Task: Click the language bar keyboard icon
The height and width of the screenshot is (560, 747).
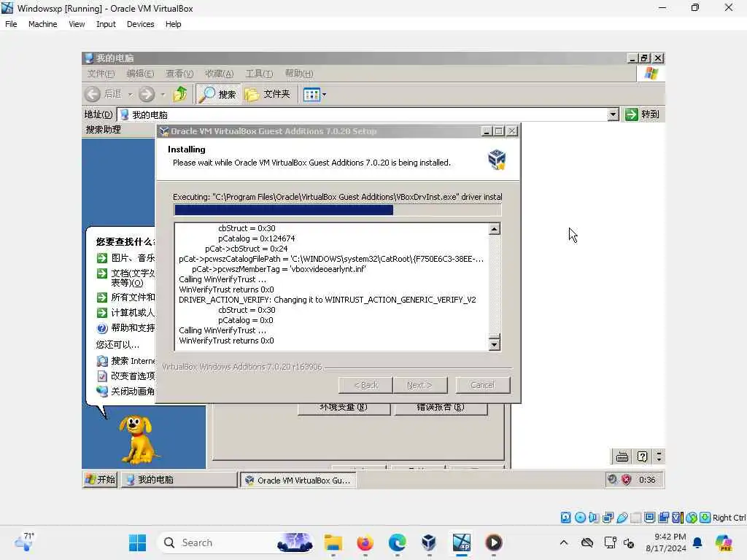Action: pos(622,456)
